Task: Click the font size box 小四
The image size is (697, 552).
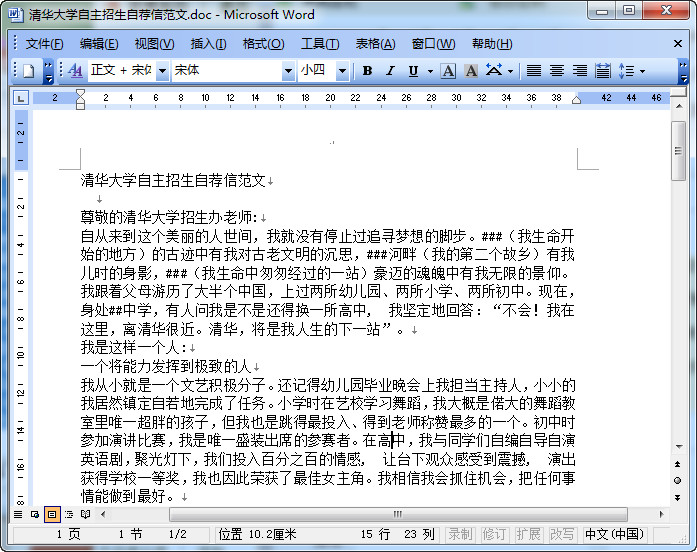Action: 317,71
